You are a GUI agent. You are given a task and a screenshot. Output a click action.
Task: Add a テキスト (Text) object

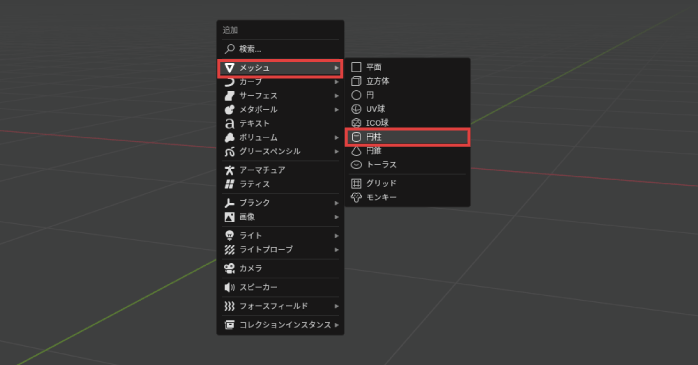click(280, 123)
